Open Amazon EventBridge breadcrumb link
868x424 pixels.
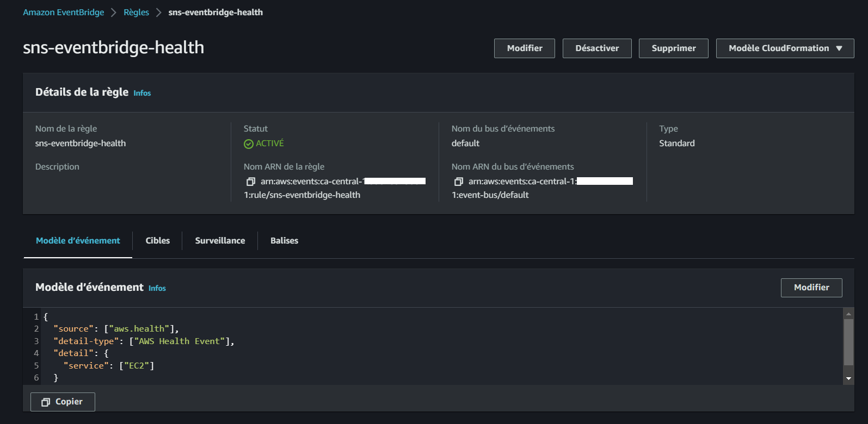pos(63,12)
